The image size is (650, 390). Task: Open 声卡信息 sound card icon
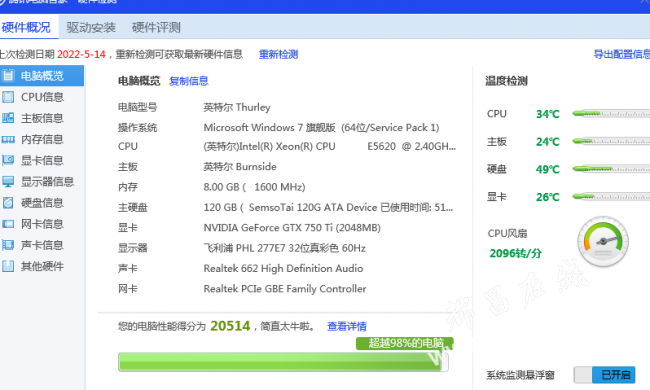click(8, 245)
